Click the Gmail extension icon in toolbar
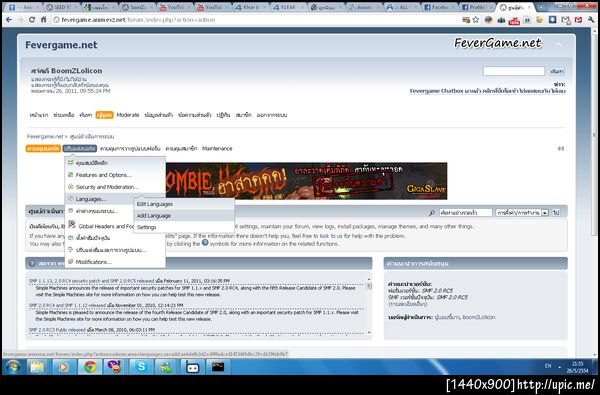 (578, 20)
